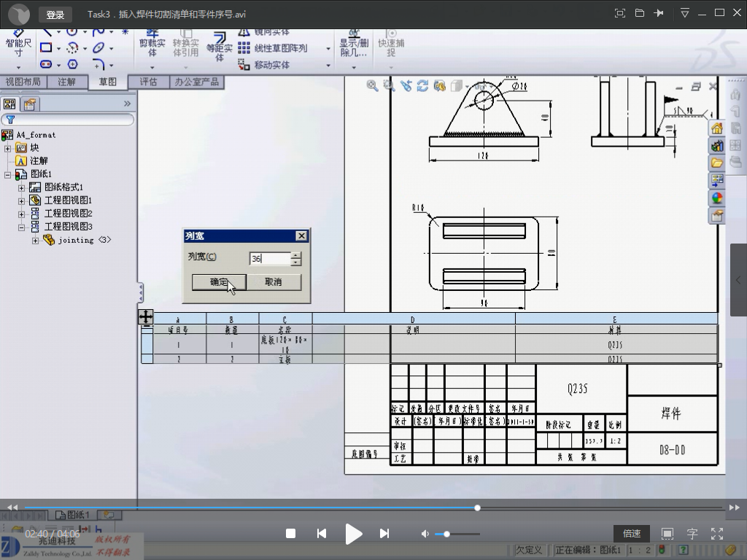The height and width of the screenshot is (560, 747).
Task: Click Trim Entities (剪裁实体) tool
Action: pyautogui.click(x=152, y=43)
